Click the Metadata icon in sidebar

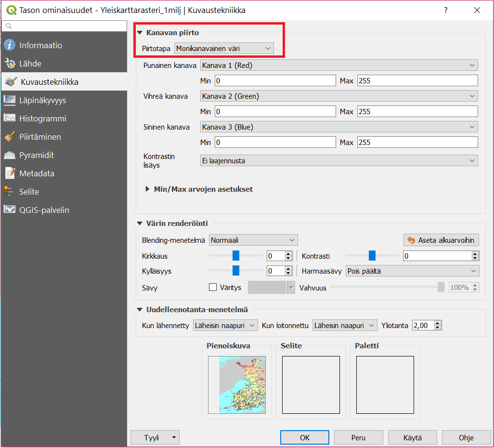click(10, 173)
